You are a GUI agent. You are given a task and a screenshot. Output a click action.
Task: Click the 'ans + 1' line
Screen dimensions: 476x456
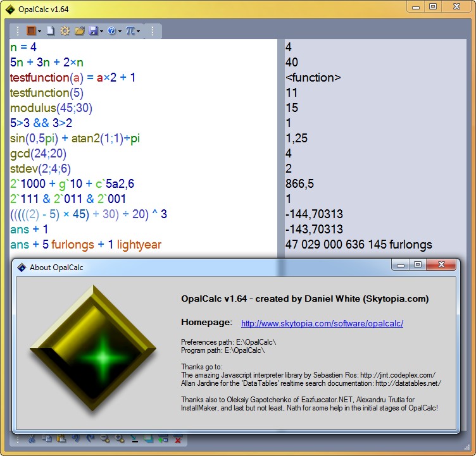tap(29, 230)
